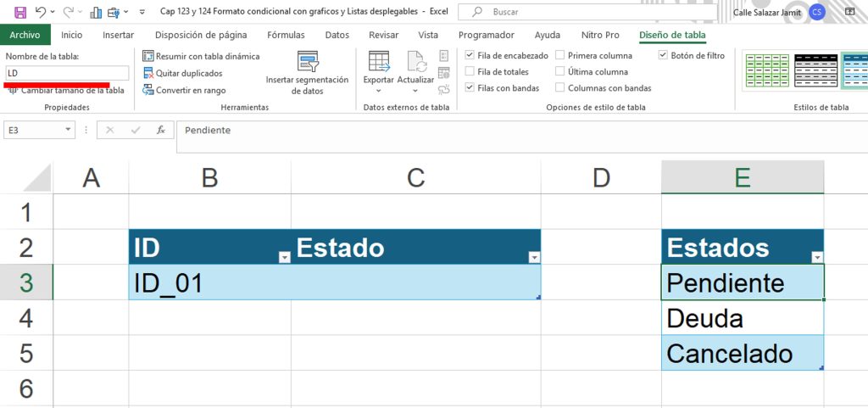
Task: Click Cambiar tamaño de la tabla
Action: pyautogui.click(x=67, y=90)
